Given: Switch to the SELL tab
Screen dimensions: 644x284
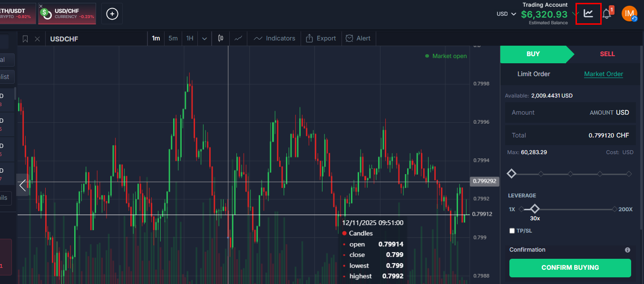Looking at the screenshot, I should click(x=607, y=54).
